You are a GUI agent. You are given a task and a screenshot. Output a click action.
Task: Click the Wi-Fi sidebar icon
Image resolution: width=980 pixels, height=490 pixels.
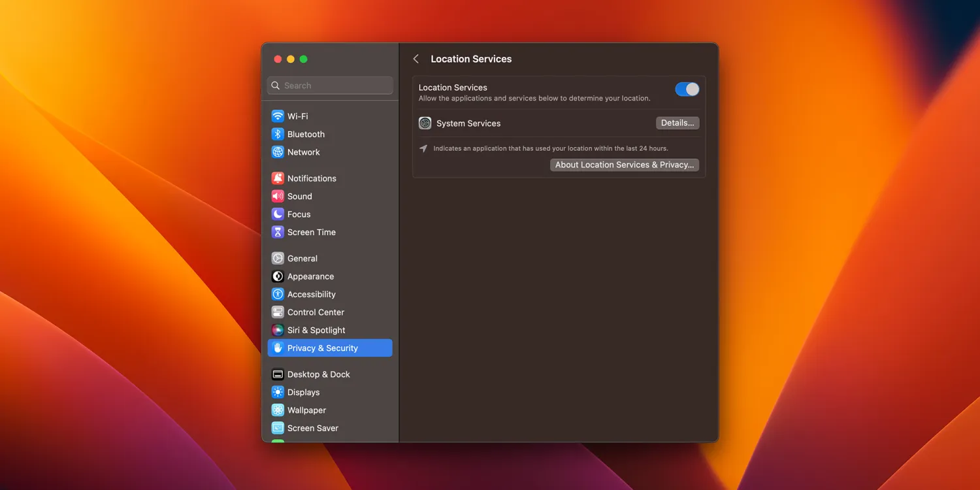point(278,116)
